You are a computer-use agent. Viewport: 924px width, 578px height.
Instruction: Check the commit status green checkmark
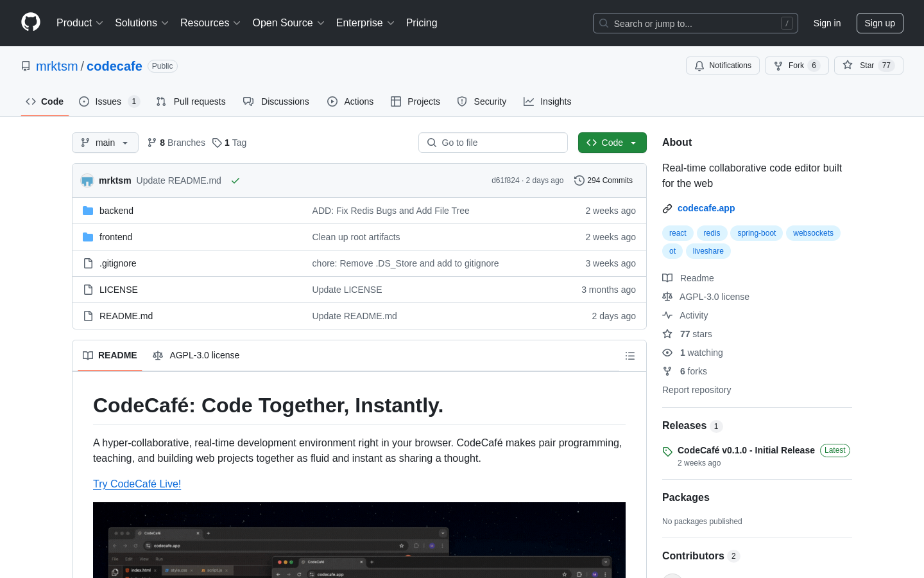pos(235,180)
